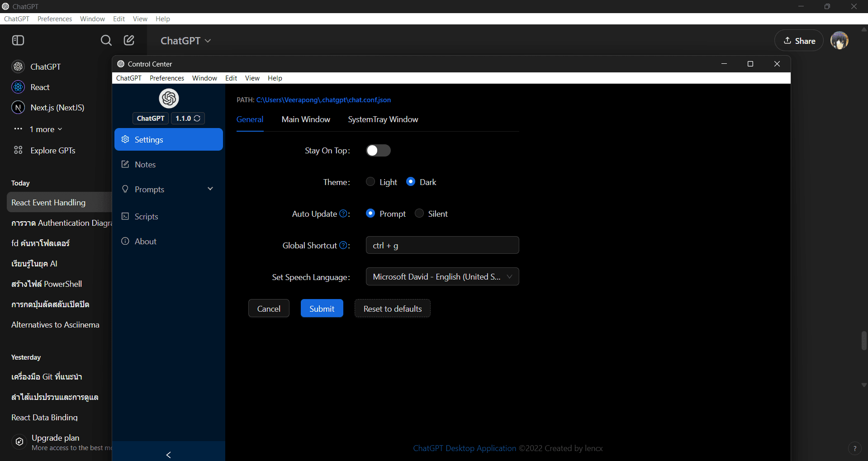Switch to the Main Window tab
Viewport: 868px width, 461px height.
click(306, 119)
